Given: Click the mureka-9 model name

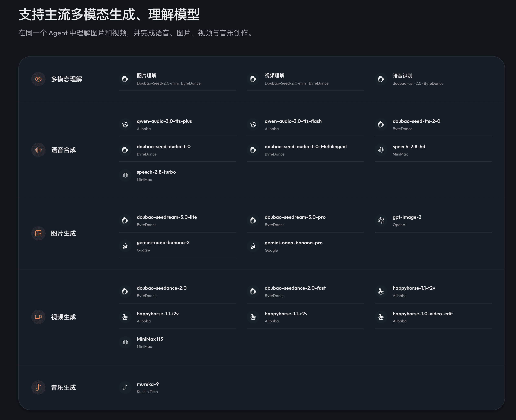Looking at the screenshot, I should point(148,384).
